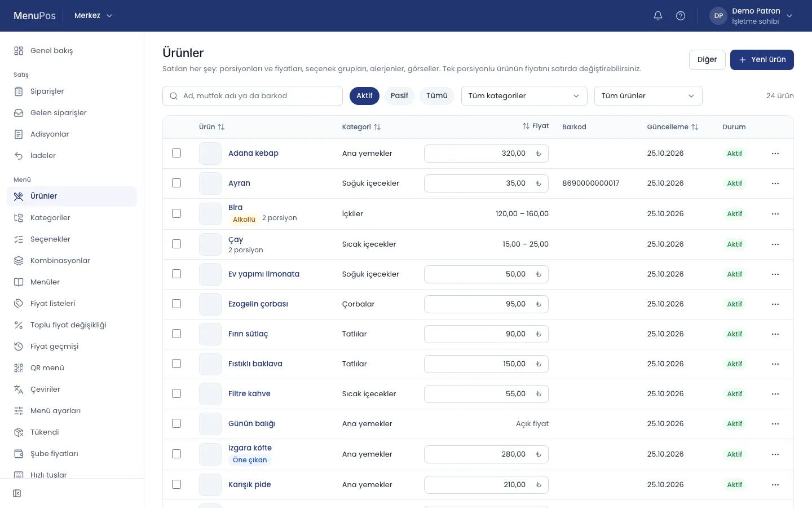Open the Tüm ürünler filter dropdown
This screenshot has height=508, width=812.
pos(648,96)
